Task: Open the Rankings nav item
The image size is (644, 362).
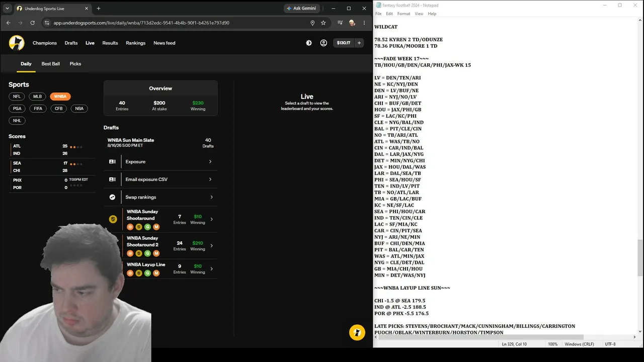Action: 136,43
